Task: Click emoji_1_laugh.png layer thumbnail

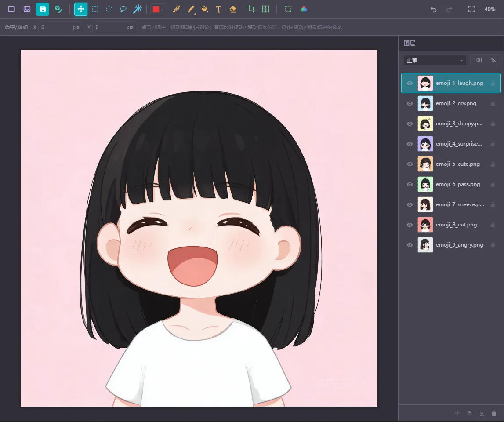Action: coord(425,84)
